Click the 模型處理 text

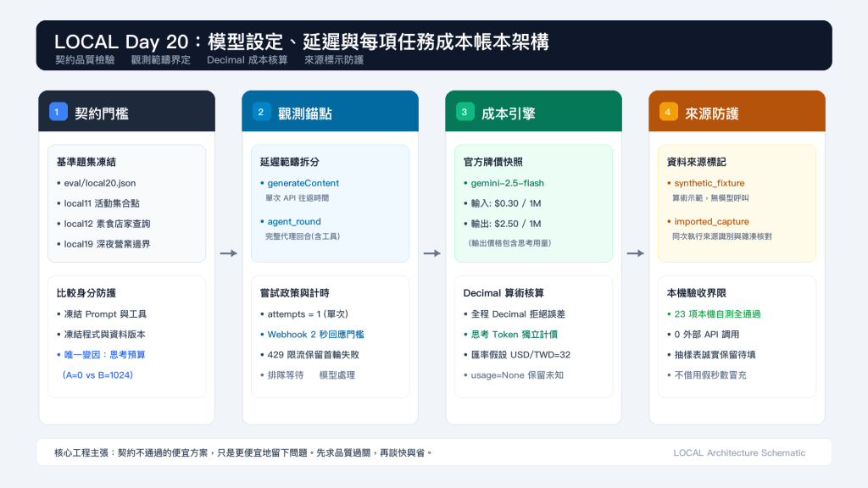pyautogui.click(x=337, y=375)
